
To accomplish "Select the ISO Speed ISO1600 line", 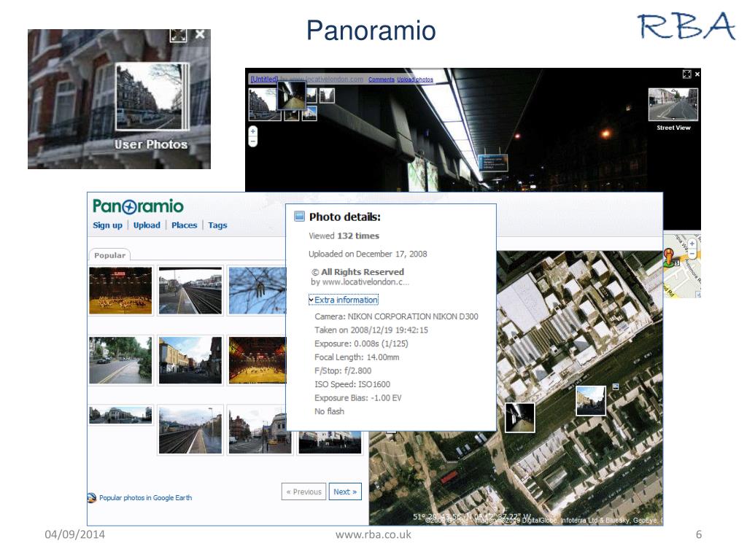I will [x=352, y=384].
